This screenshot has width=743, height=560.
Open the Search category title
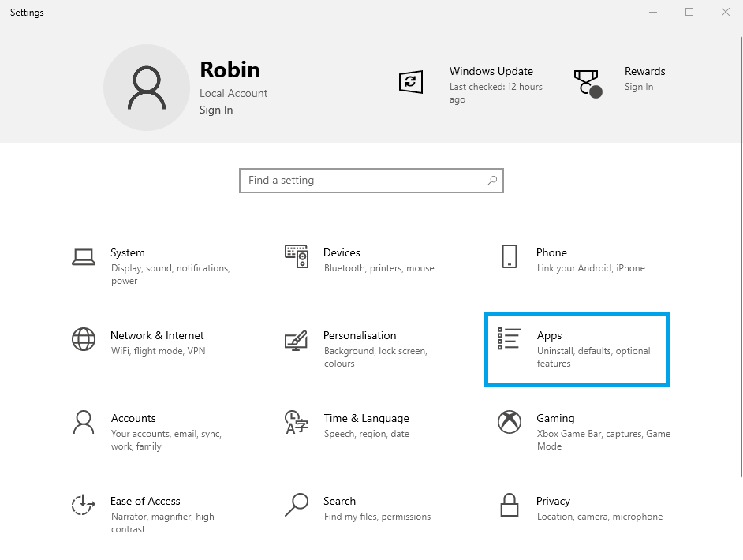tap(339, 502)
